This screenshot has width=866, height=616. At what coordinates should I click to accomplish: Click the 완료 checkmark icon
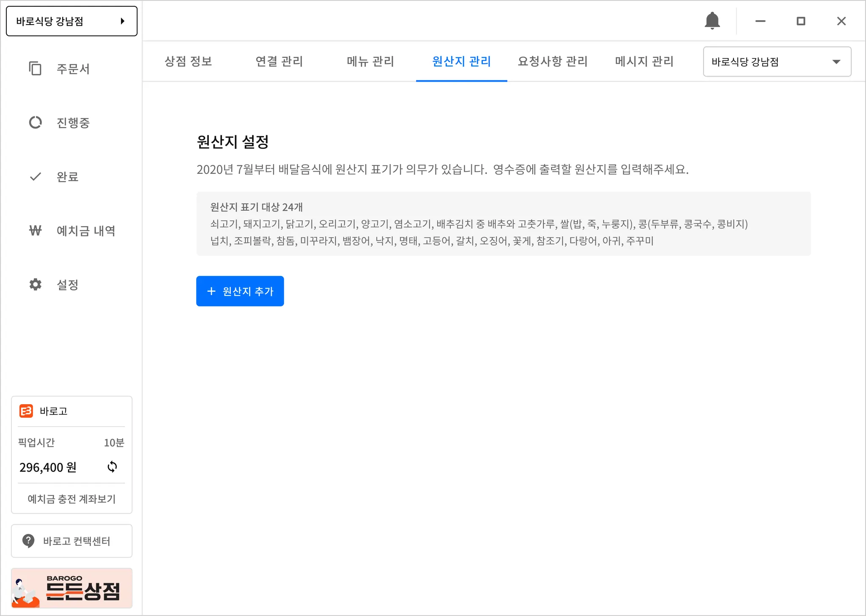(35, 177)
